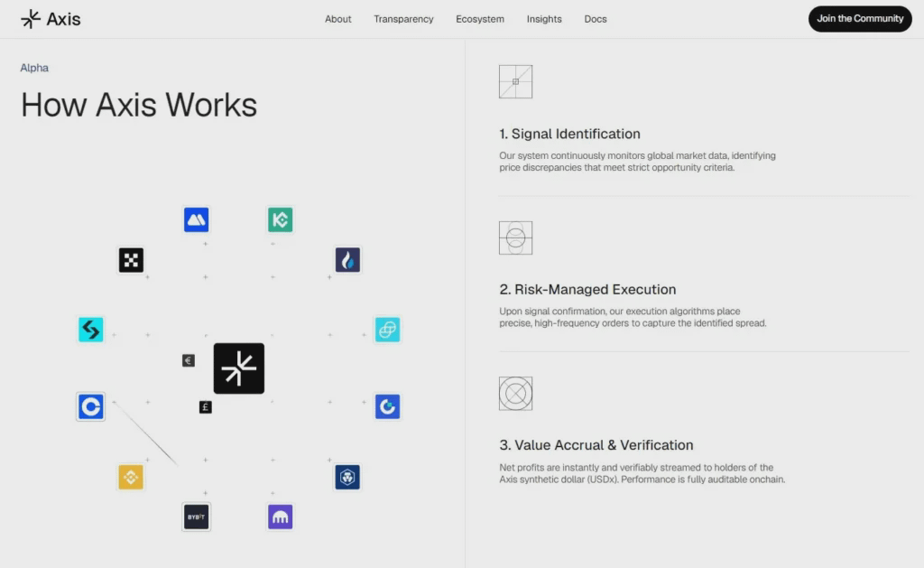Click the Risk-Managed Execution circles icon

515,237
